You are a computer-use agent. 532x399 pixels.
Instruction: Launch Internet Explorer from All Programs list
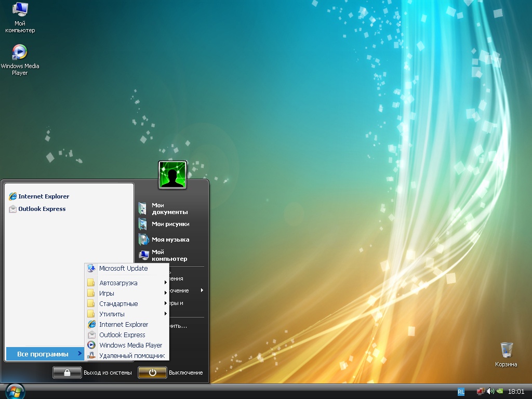point(127,324)
